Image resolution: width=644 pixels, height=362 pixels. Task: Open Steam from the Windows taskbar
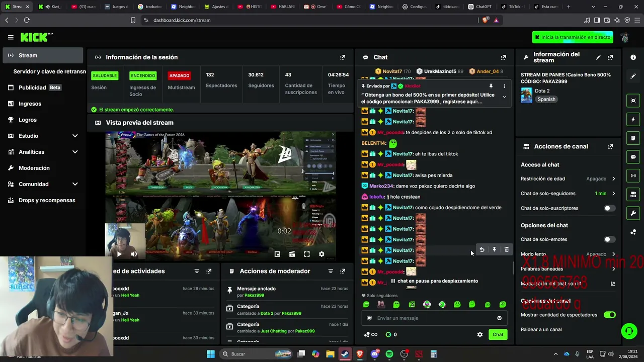point(345,354)
